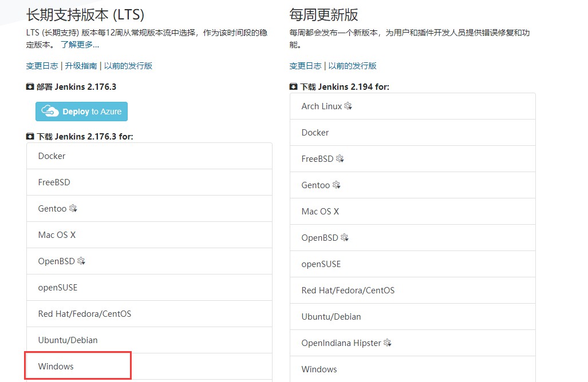Screen dimensions: 588x382
Task: Select Ubuntu/Debian in the weekly list
Action: (x=412, y=317)
